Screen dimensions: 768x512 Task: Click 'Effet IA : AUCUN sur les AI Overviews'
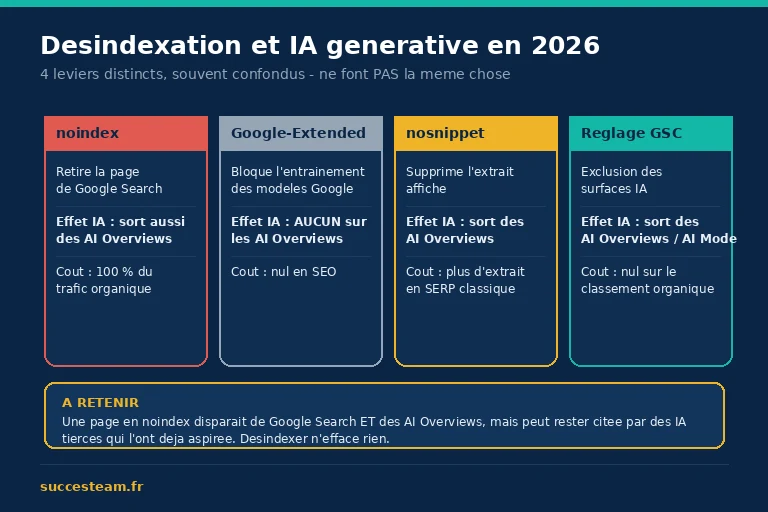[x=299, y=230]
